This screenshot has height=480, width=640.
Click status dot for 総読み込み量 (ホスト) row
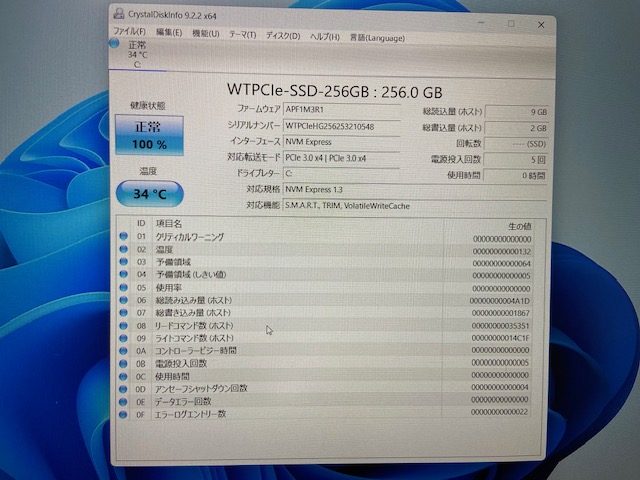click(x=124, y=300)
